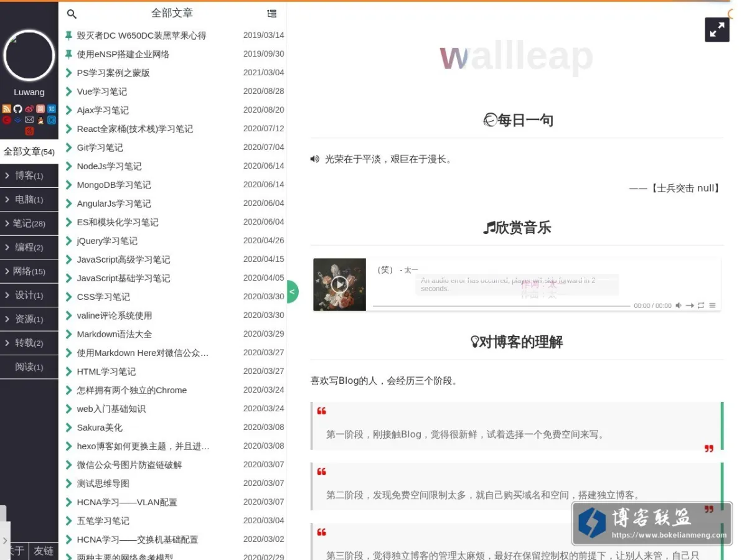Toggle the player play order arrow
747x560 pixels.
[x=690, y=306]
